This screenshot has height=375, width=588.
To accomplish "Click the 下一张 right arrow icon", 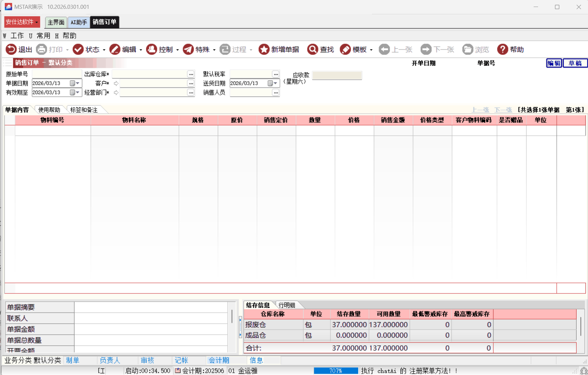I will click(426, 49).
